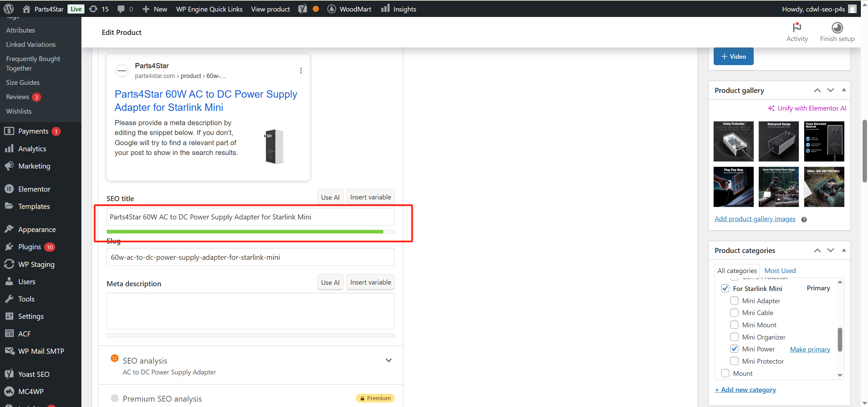Click Use AI for the meta description
Image resolution: width=868 pixels, height=407 pixels.
click(x=330, y=282)
